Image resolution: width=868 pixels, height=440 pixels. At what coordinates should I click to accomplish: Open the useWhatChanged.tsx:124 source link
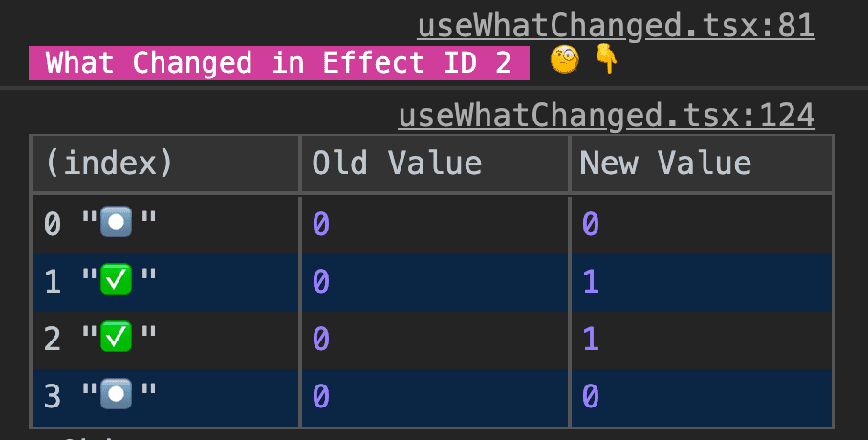pos(606,116)
